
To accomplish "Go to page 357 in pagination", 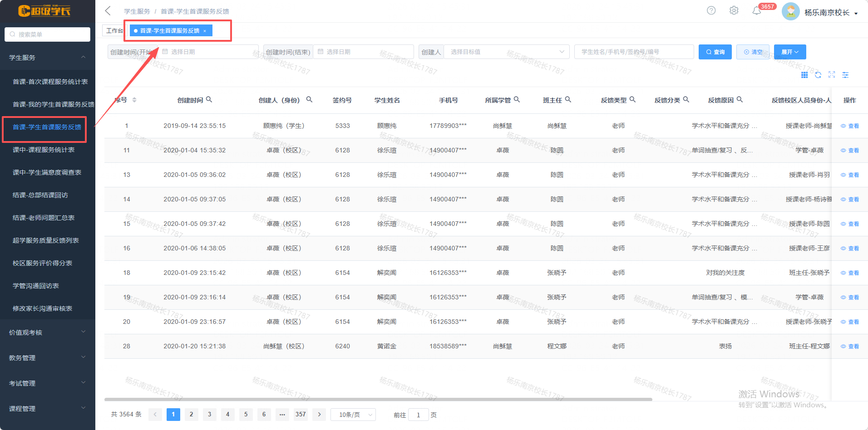I will point(301,414).
